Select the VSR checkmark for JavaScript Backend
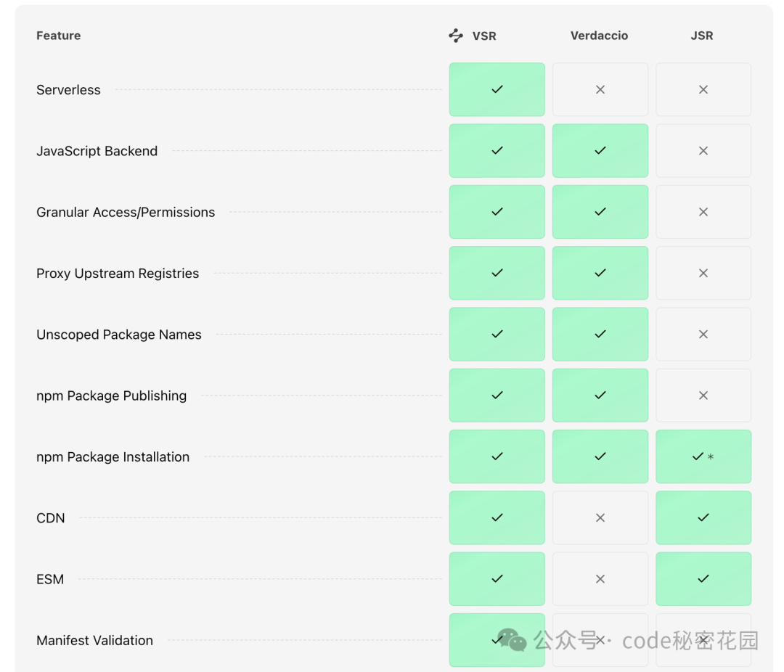 tap(497, 150)
